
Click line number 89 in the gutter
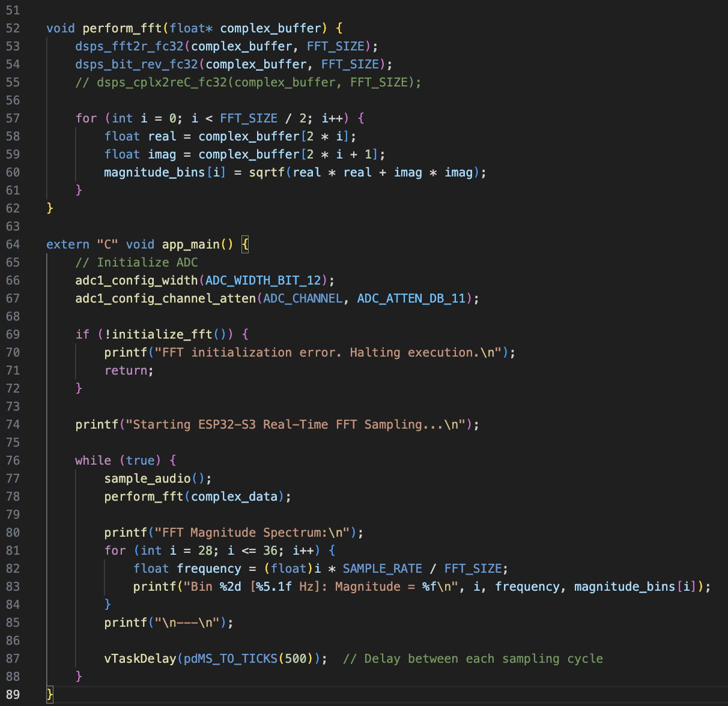pos(13,695)
